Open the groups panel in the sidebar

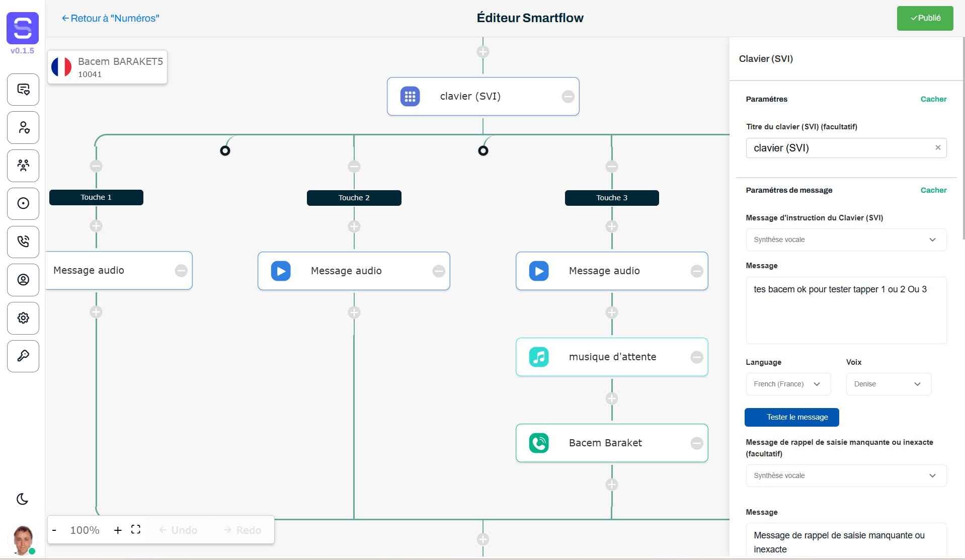(23, 166)
